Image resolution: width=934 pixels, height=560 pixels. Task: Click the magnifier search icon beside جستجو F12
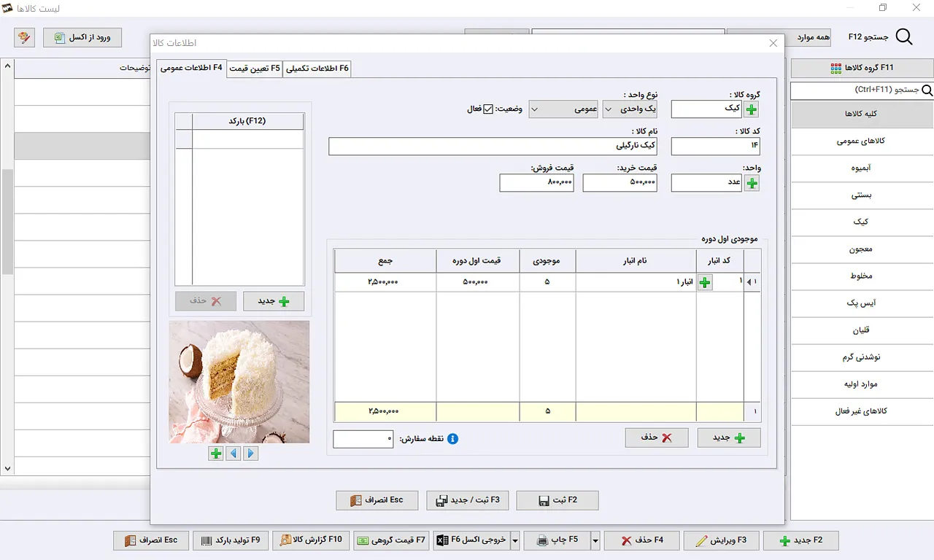(903, 37)
